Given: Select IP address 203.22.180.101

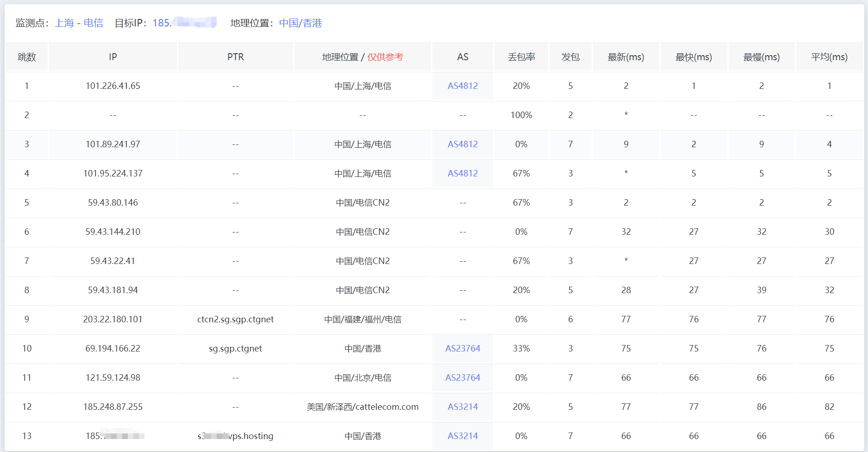Looking at the screenshot, I should [x=113, y=319].
